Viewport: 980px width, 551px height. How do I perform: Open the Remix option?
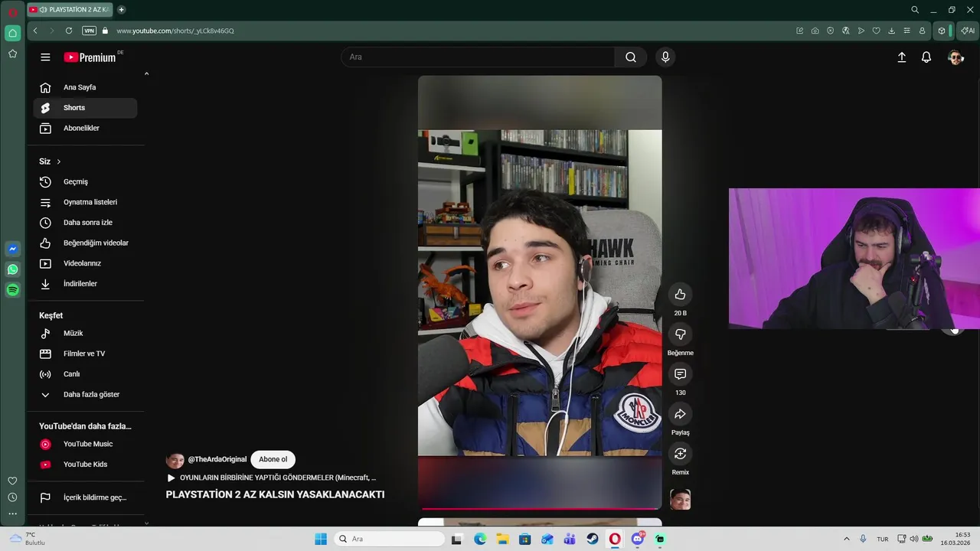[x=680, y=454]
